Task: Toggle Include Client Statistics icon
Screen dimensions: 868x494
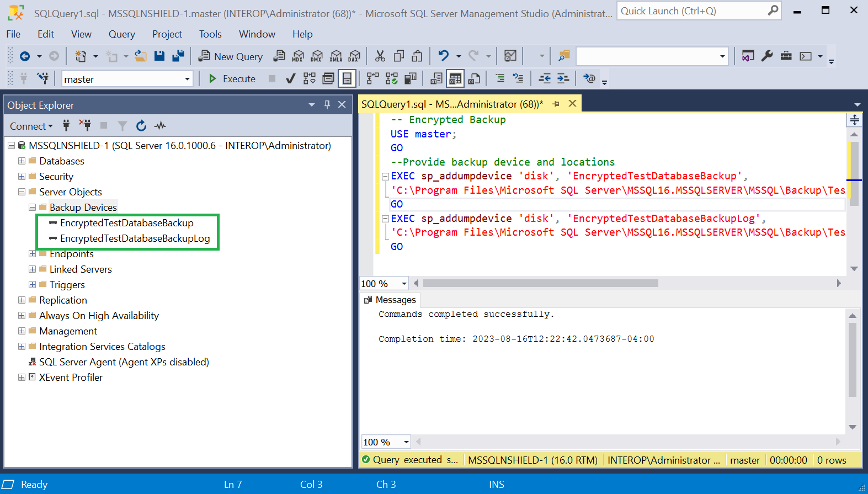Action: coord(411,79)
